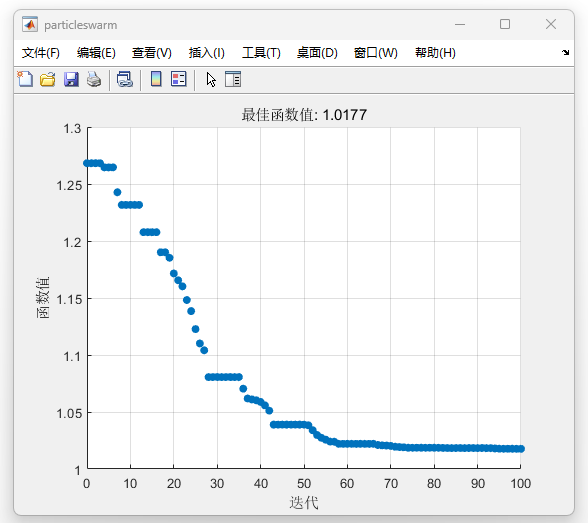Screen dimensions: 588x523
Task: Open the 帮助(H) menu
Action: pyautogui.click(x=435, y=53)
